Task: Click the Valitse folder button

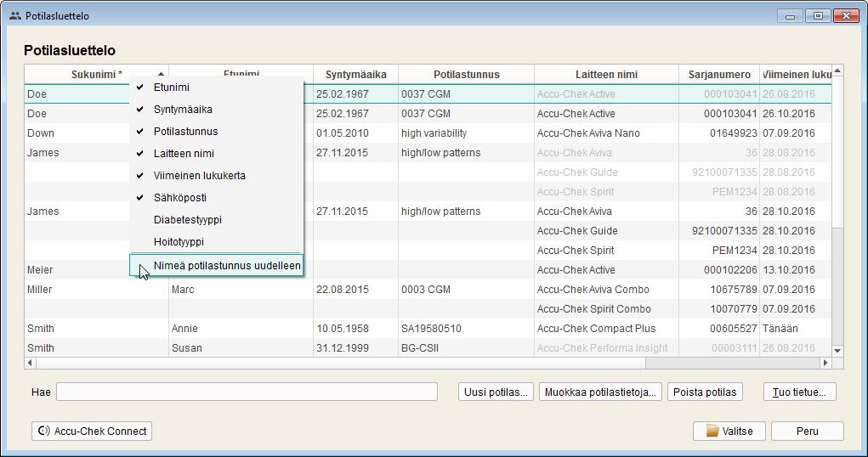Action: click(x=729, y=431)
